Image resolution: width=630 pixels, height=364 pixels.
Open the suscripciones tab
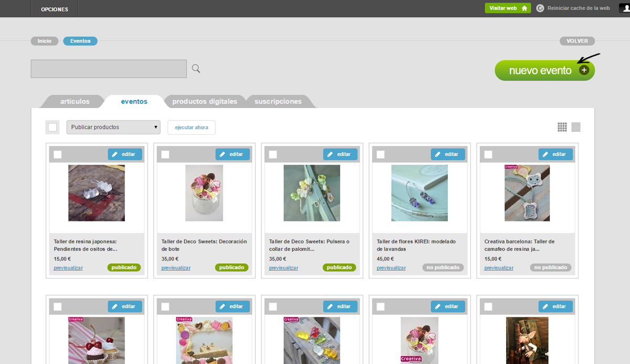(278, 102)
